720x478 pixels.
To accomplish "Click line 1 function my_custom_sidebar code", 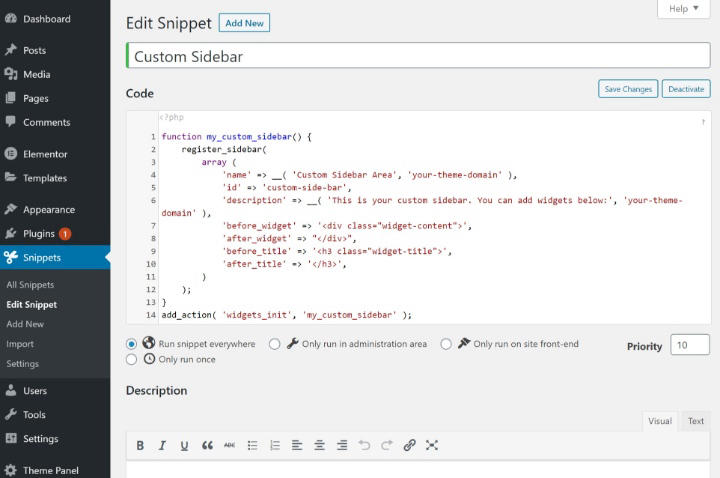I will point(236,136).
